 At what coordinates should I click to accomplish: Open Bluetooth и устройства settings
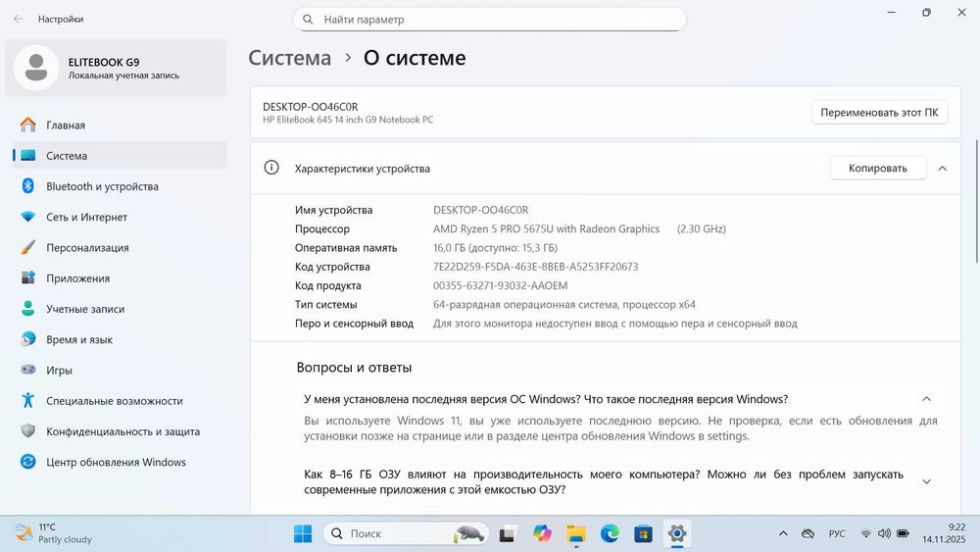[x=119, y=186]
